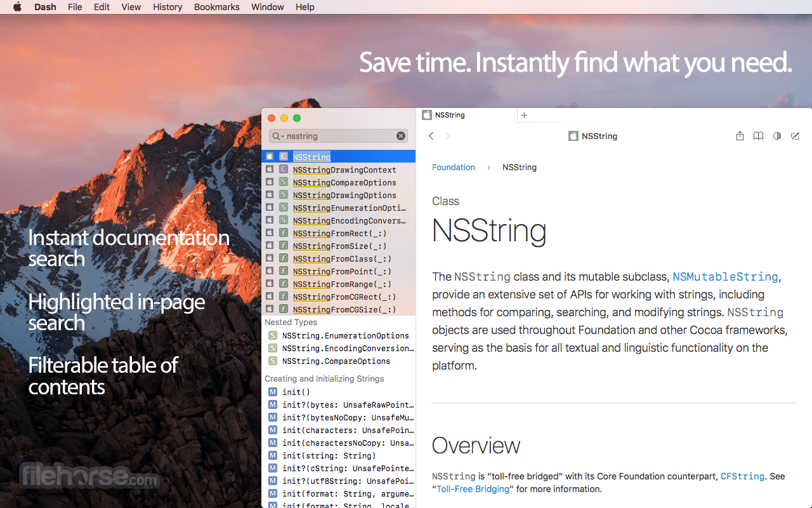Viewport: 812px width, 508px height.
Task: Select NSStringEncodingConvers… result
Action: pos(339,220)
